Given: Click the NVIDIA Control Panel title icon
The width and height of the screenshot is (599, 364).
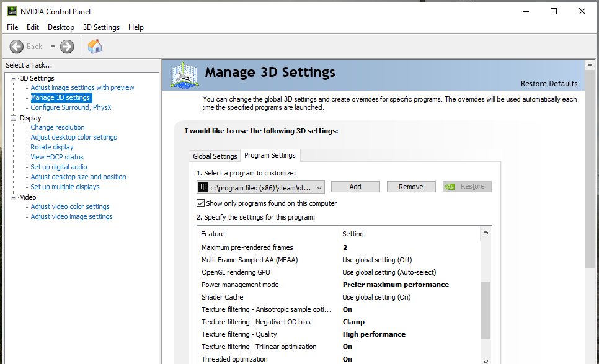Looking at the screenshot, I should [x=12, y=11].
